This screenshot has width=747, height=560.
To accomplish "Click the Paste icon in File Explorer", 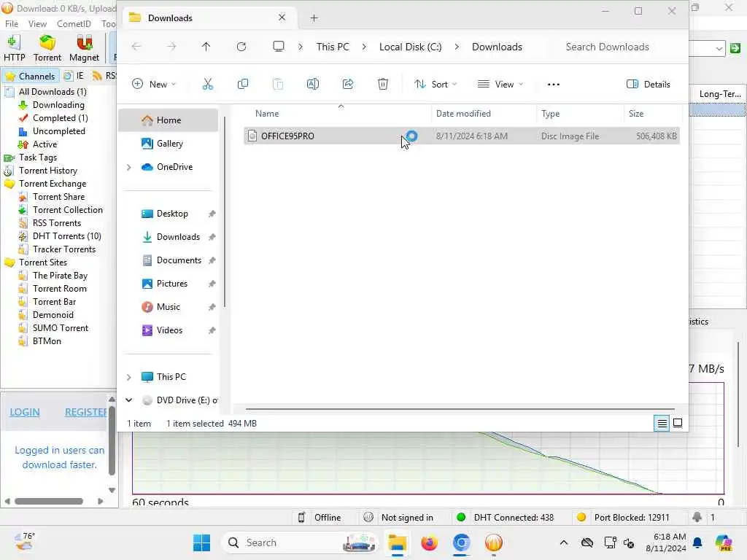I will (278, 85).
